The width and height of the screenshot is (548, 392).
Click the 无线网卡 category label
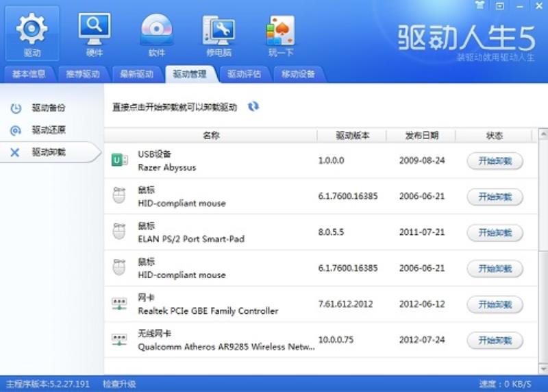point(154,333)
